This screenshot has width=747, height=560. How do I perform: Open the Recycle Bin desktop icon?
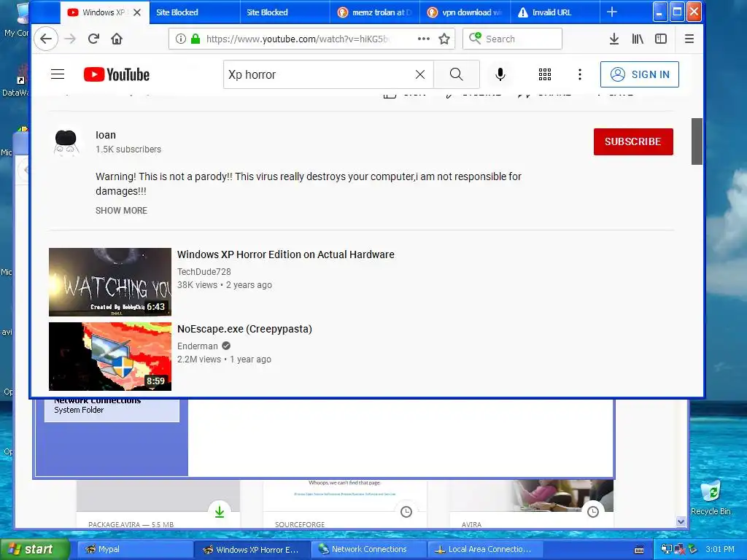[711, 498]
